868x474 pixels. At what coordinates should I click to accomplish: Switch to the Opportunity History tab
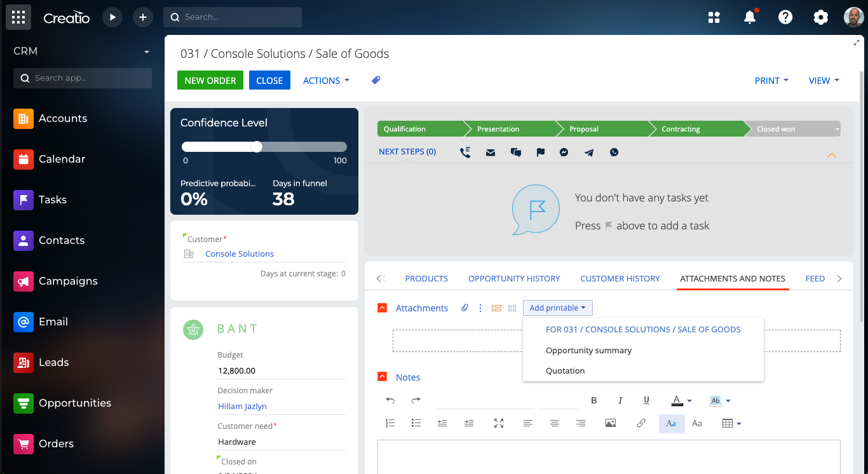(x=514, y=278)
